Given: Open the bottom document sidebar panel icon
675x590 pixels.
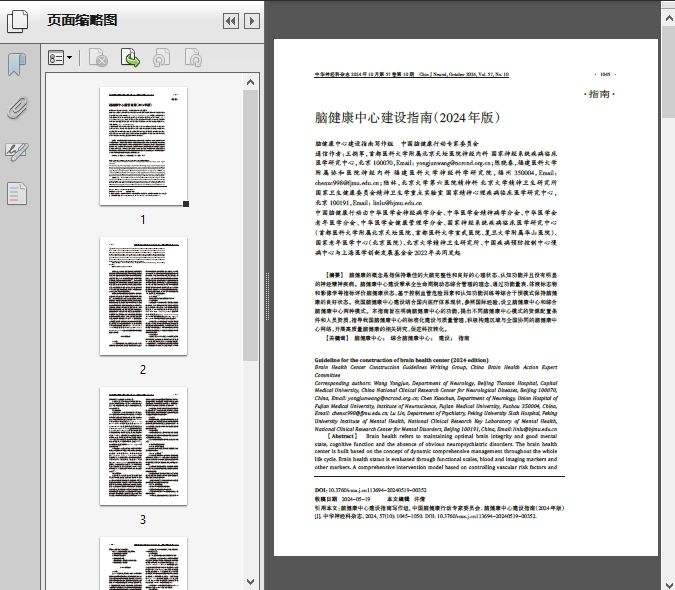Looking at the screenshot, I should click(17, 193).
